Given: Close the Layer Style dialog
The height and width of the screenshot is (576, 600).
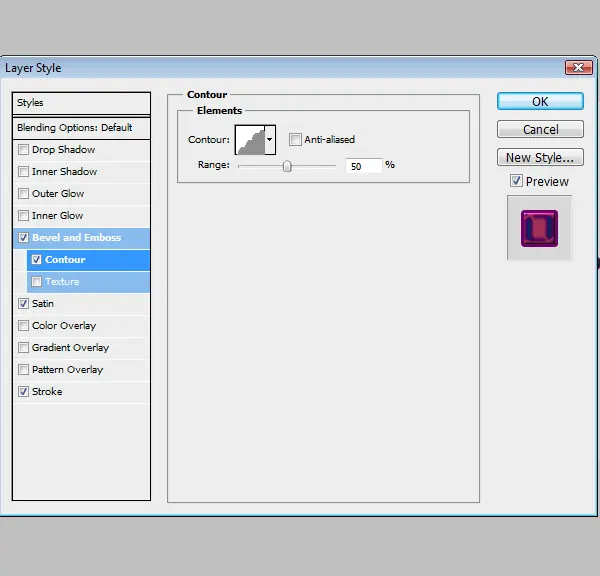Looking at the screenshot, I should click(x=579, y=68).
